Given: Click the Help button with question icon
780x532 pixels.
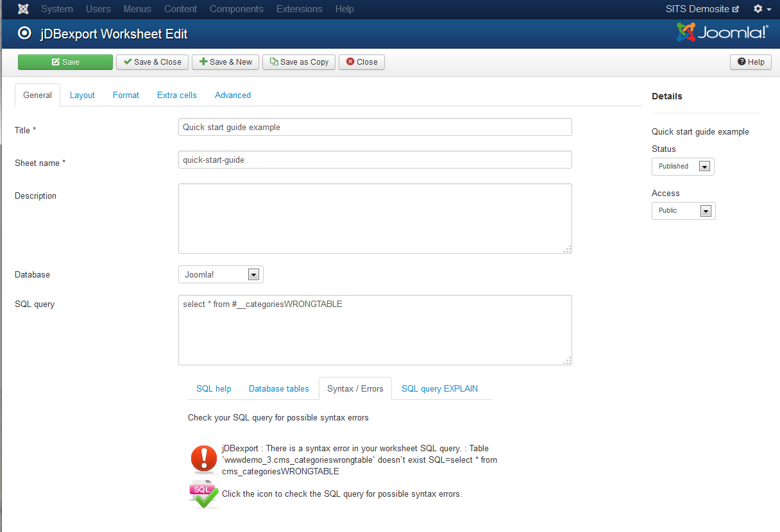Looking at the screenshot, I should (x=750, y=62).
